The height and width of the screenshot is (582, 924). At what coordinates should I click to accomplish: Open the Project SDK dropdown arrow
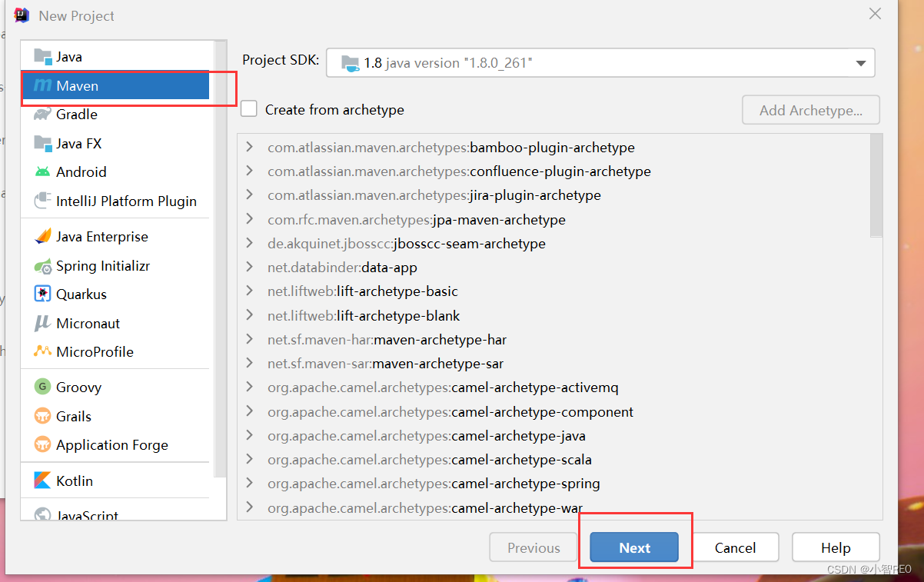[x=861, y=64]
